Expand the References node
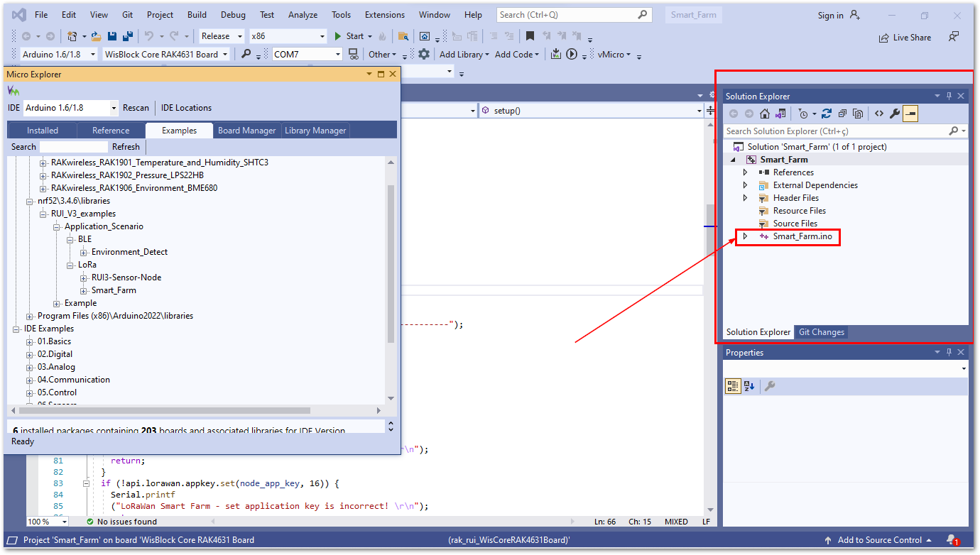This screenshot has height=555, width=980. click(x=745, y=172)
